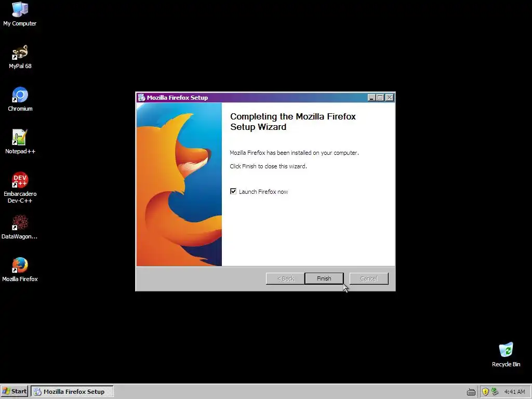Click the Finish button
The image size is (532, 399).
(x=324, y=278)
